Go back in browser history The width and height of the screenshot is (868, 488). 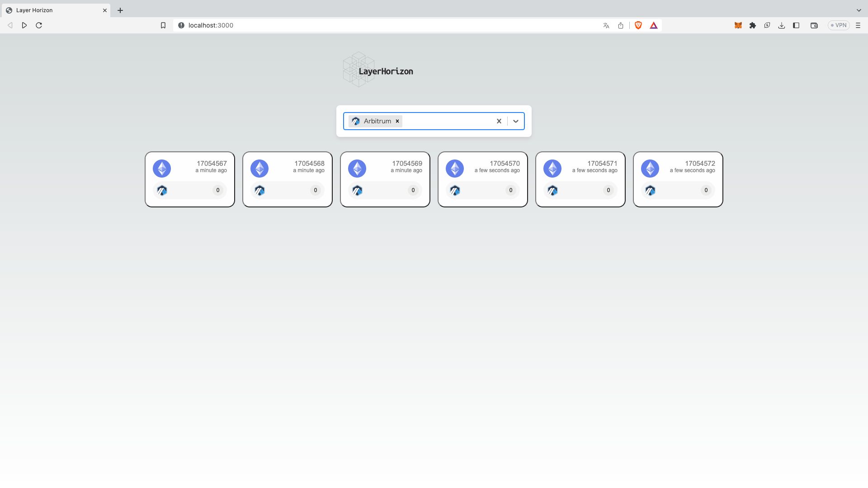(10, 25)
